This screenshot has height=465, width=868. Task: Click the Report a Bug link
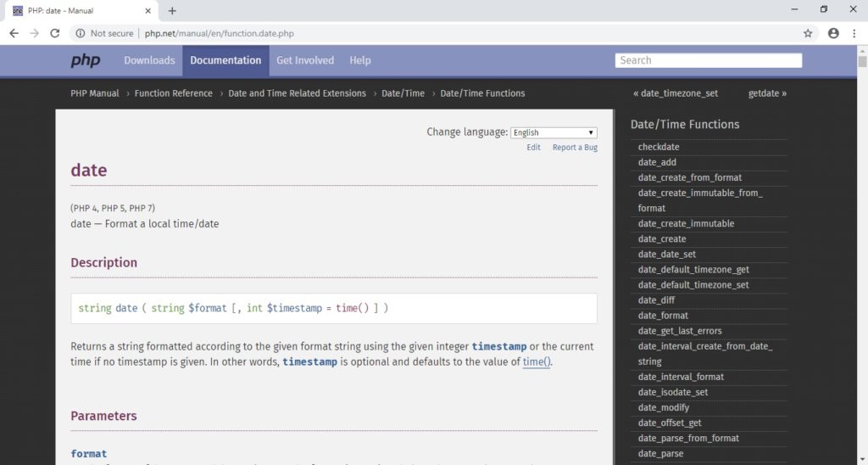click(575, 148)
